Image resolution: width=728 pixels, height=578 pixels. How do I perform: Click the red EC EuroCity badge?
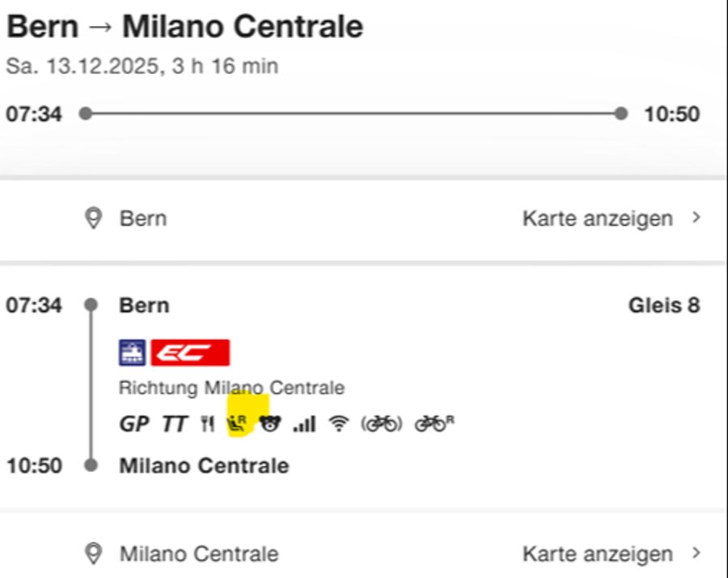[x=190, y=352]
